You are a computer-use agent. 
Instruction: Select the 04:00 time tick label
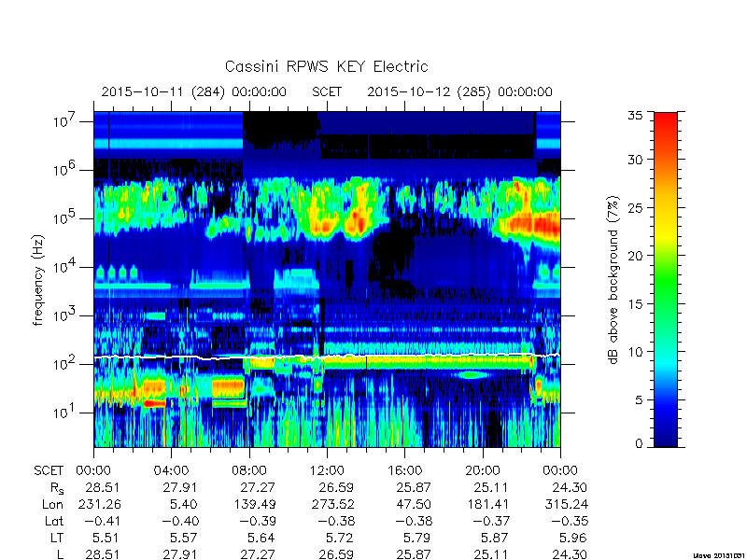pos(171,471)
